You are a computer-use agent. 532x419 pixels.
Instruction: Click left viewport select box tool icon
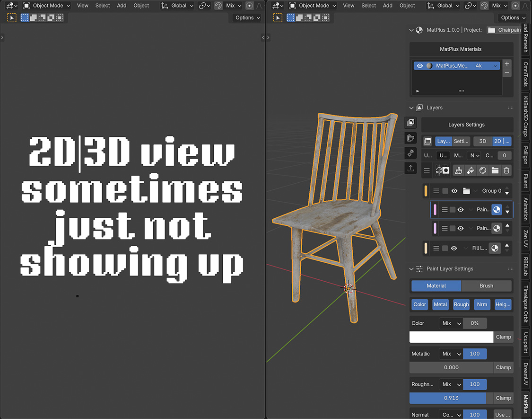click(x=12, y=18)
